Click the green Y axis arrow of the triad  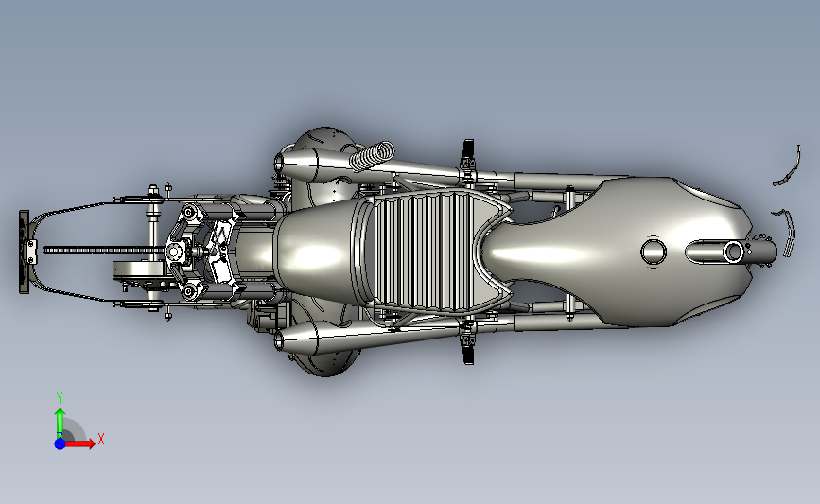61,423
